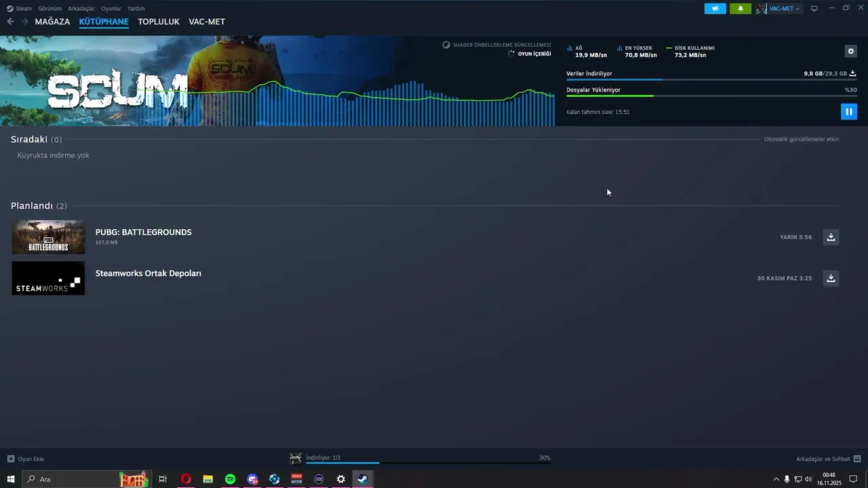
Task: Click the Steamworks thumbnail
Action: pyautogui.click(x=48, y=278)
